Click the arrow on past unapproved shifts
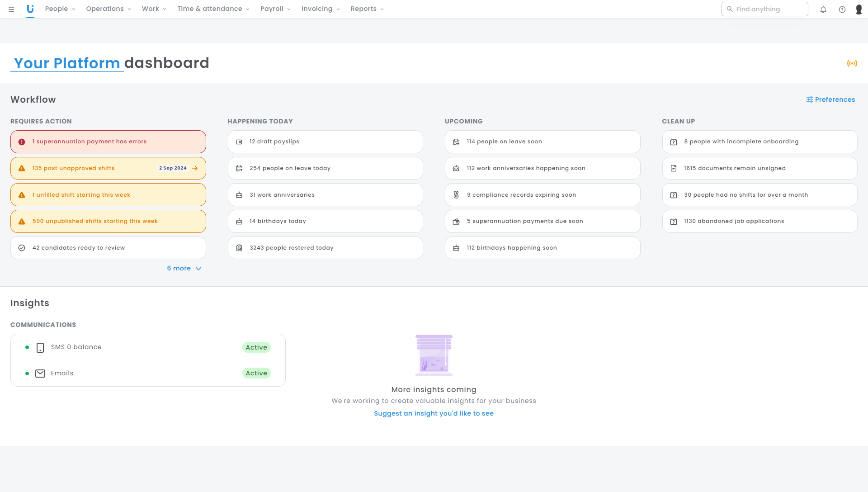This screenshot has width=868, height=492. click(195, 168)
